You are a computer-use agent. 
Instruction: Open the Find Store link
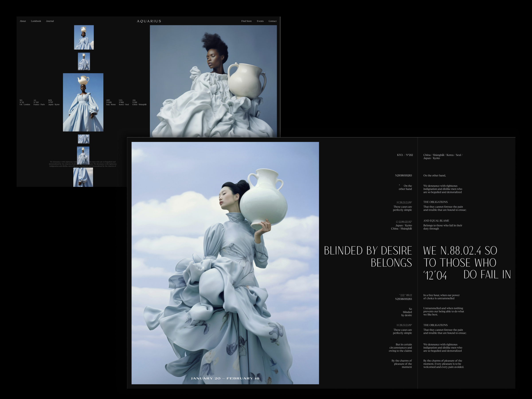click(x=246, y=21)
